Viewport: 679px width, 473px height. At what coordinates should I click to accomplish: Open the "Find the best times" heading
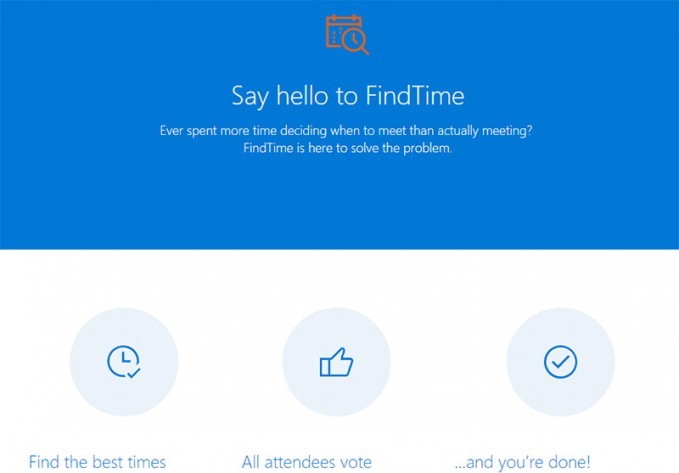tap(97, 462)
